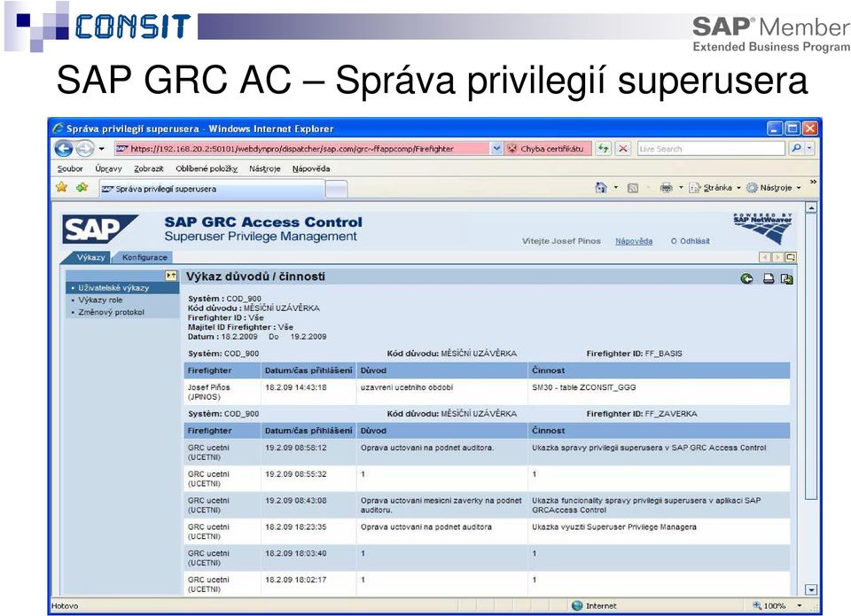Click the Nápověda help link in SAP header
This screenshot has width=851, height=616.
(x=634, y=241)
